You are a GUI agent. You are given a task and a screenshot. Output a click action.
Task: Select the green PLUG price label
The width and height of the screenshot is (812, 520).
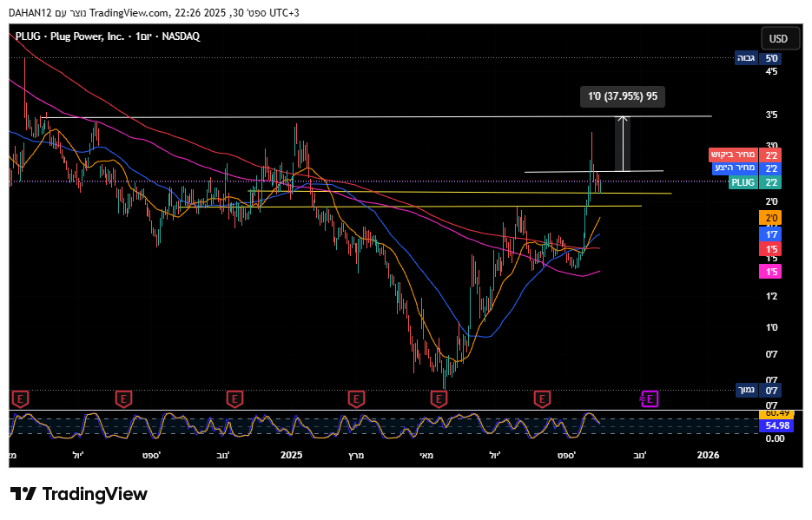(x=755, y=182)
